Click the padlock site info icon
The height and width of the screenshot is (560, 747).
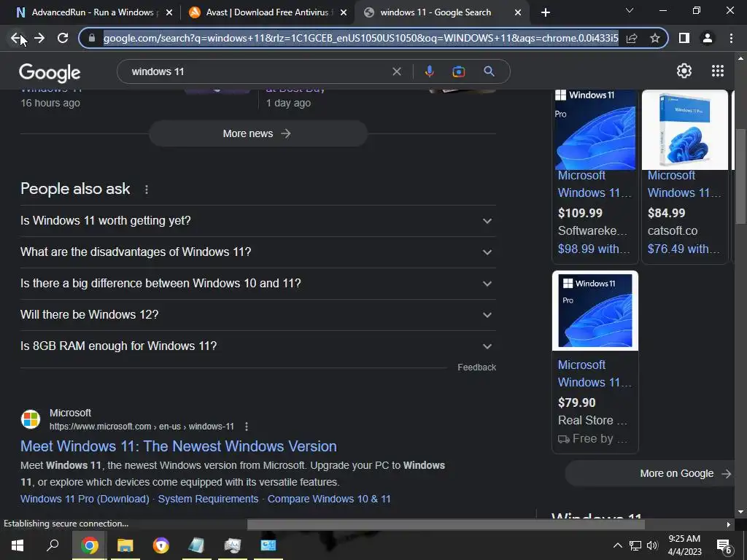92,38
